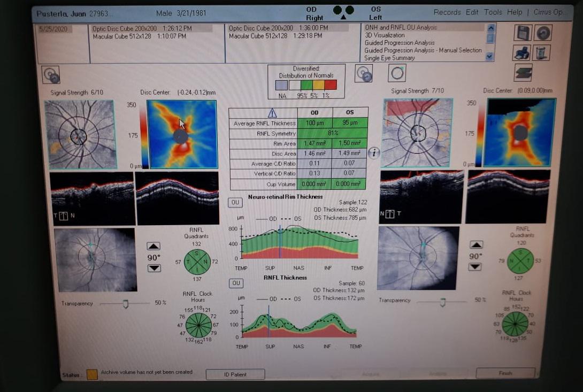Screen dimensions: 583x392
Task: Decrease left eye angle with down arrow
Action: click(475, 267)
